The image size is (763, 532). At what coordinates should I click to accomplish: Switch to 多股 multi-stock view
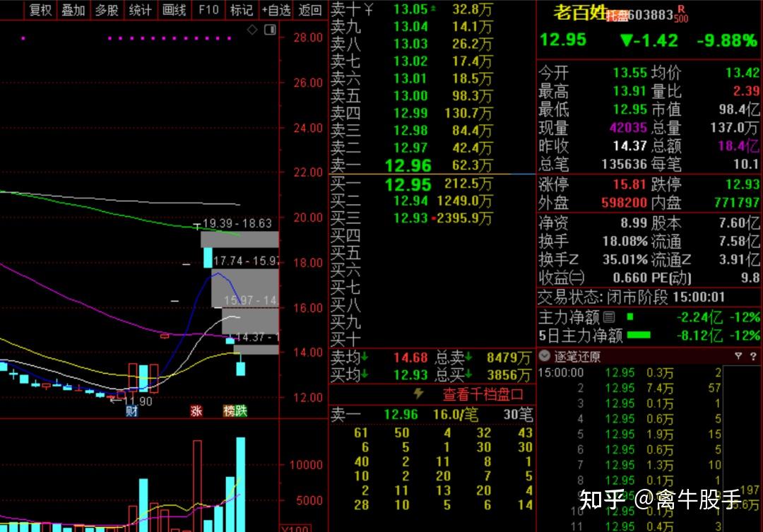coord(107,10)
